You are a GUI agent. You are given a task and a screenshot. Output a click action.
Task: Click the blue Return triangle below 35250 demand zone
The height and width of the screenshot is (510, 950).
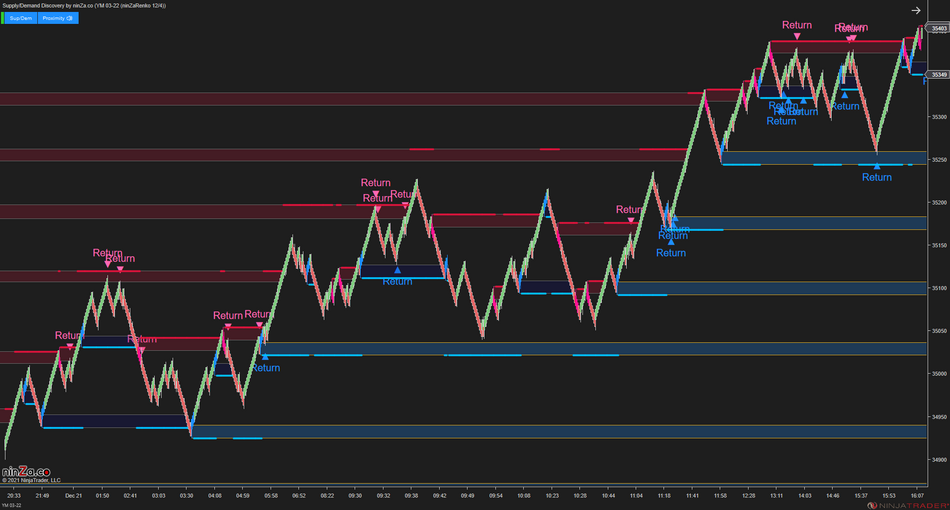[x=877, y=165]
